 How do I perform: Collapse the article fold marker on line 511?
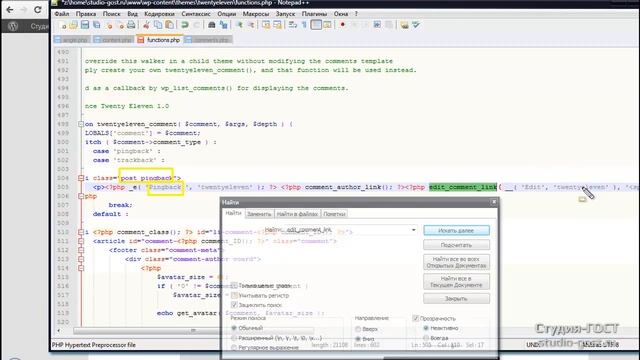tap(81, 241)
